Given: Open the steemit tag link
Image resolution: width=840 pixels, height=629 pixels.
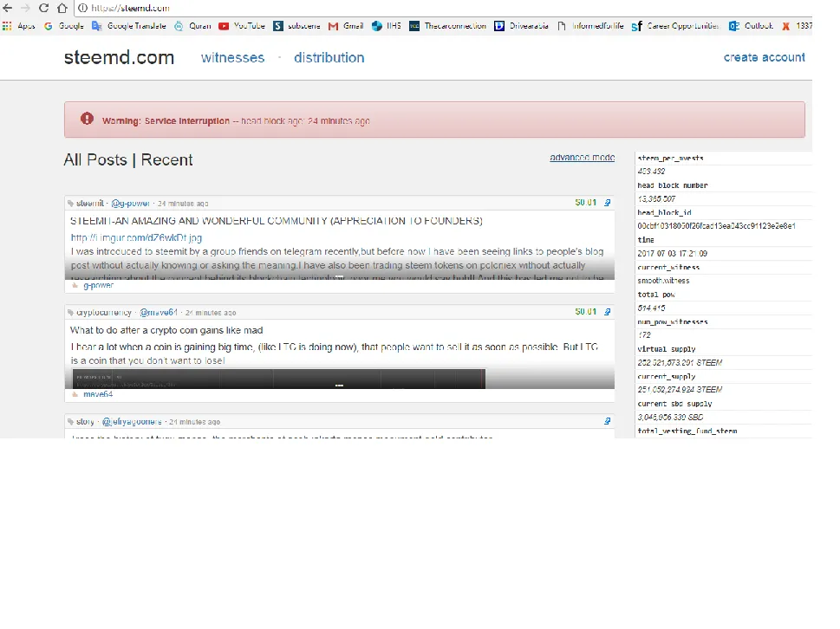Looking at the screenshot, I should click(90, 204).
